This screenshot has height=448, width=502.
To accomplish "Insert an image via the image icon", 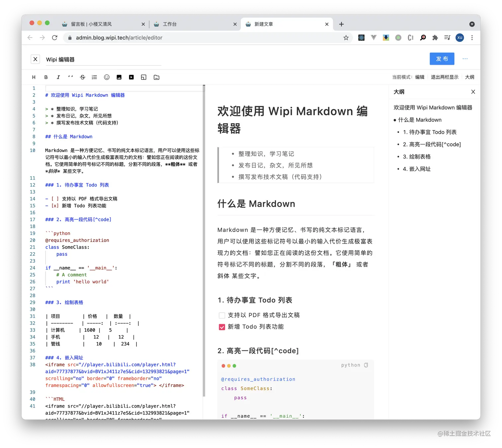I will [119, 77].
